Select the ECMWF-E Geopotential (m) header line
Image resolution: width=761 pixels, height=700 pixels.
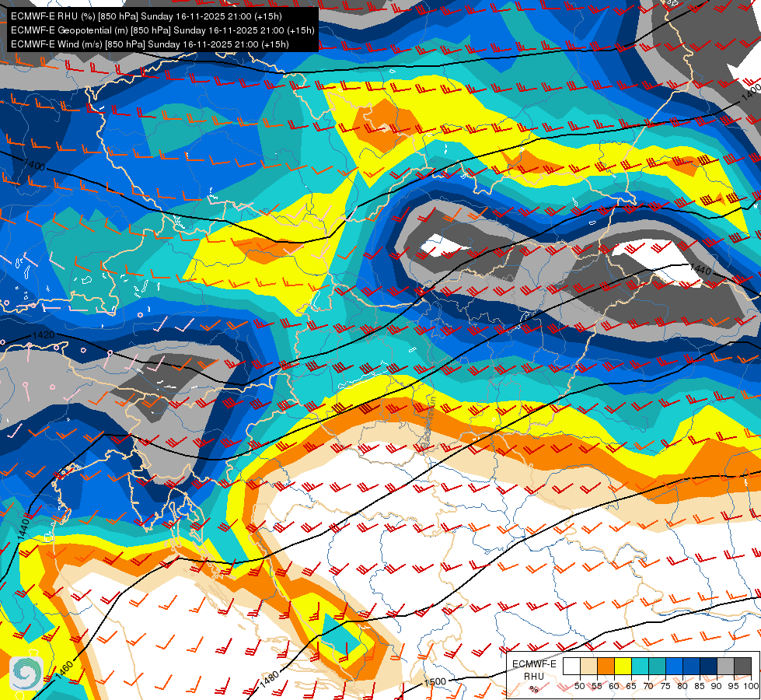pos(162,30)
